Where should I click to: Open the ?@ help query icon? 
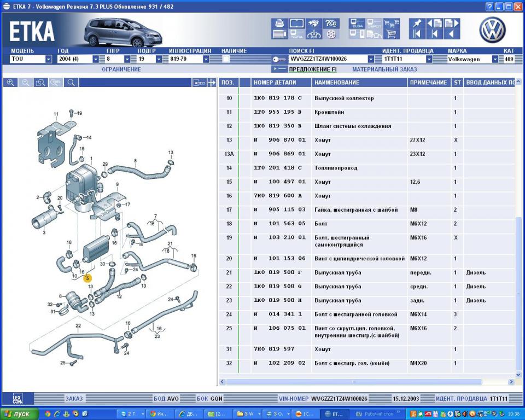(331, 23)
